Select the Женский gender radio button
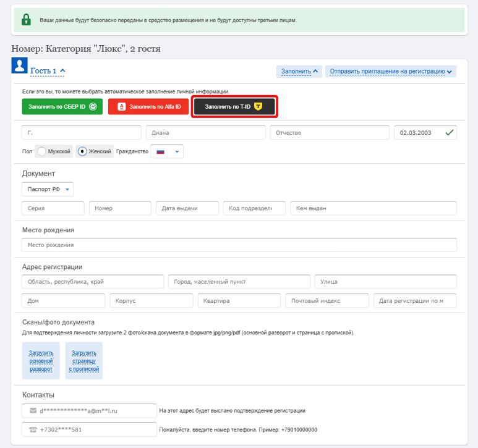Image resolution: width=478 pixels, height=448 pixels. [x=82, y=151]
